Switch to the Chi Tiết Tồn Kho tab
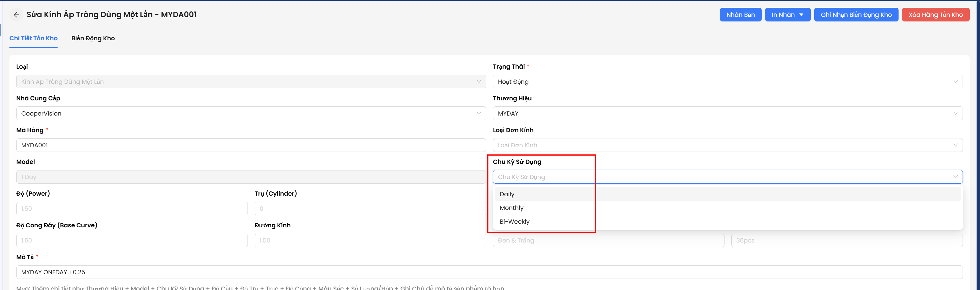Viewport: 980px width, 290px height. click(33, 38)
